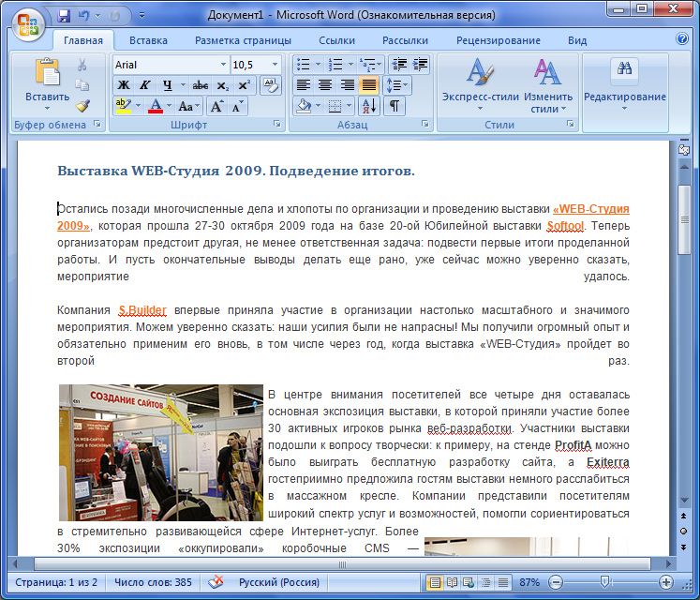
Task: Click the vertical scrollbar thumb
Action: (684, 219)
